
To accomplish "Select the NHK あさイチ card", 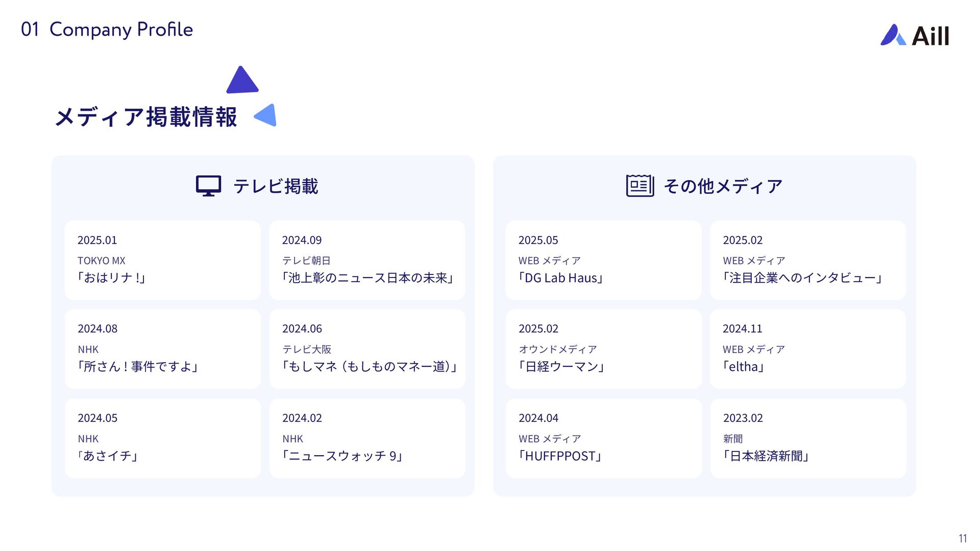I will click(x=162, y=438).
